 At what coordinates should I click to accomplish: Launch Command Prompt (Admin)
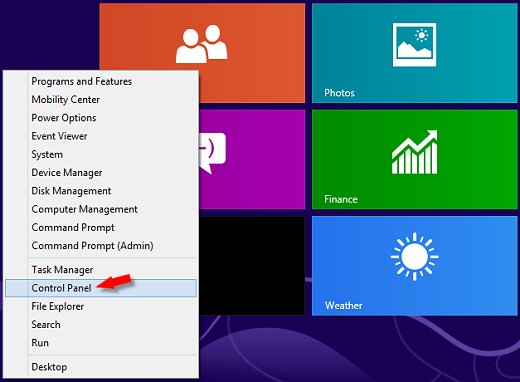[101, 246]
